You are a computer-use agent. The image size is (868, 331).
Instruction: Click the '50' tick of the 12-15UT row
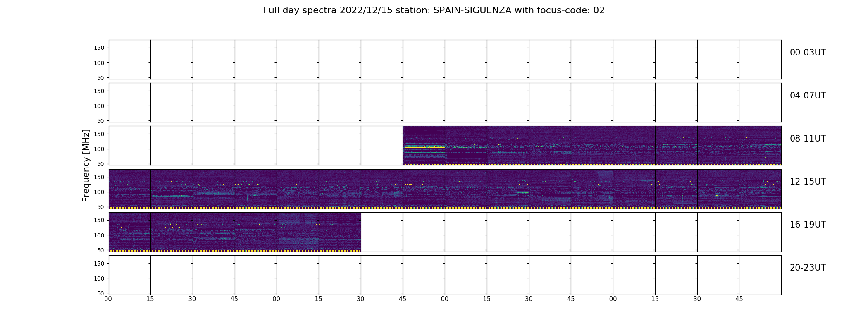[x=101, y=207]
